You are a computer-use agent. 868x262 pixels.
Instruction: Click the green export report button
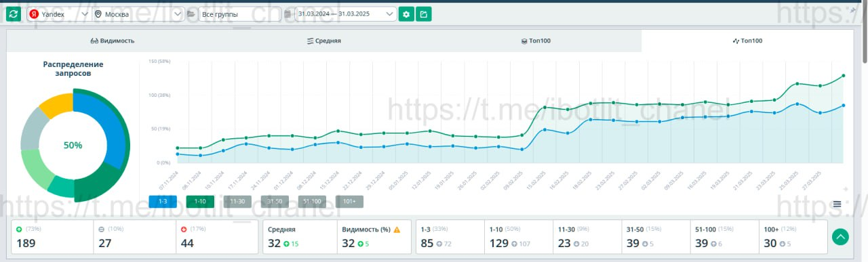click(424, 14)
